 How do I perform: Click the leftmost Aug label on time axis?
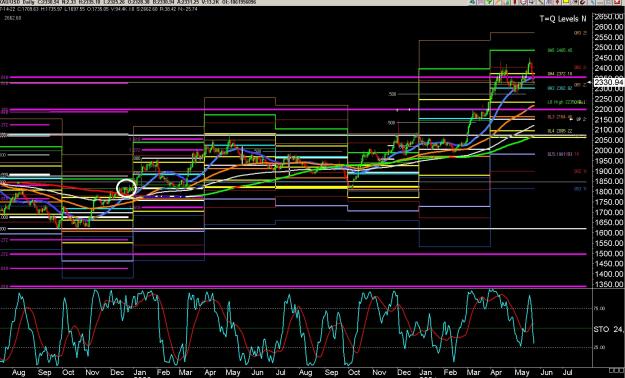18,373
